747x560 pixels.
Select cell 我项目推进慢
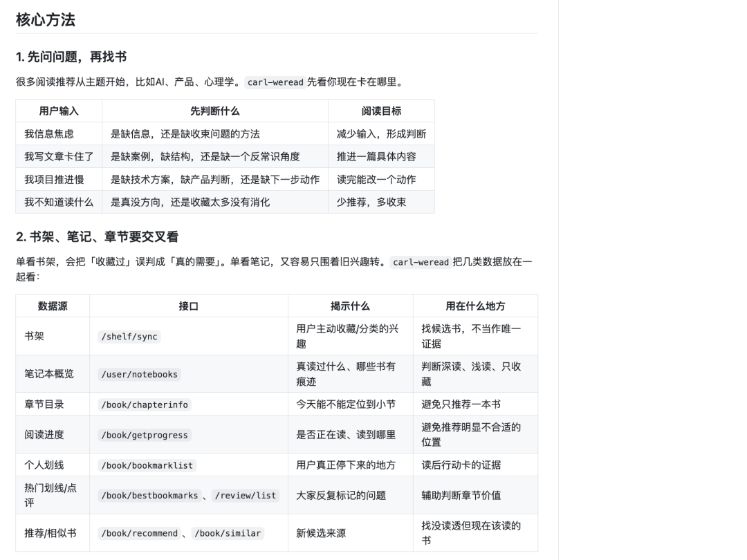[x=59, y=180]
